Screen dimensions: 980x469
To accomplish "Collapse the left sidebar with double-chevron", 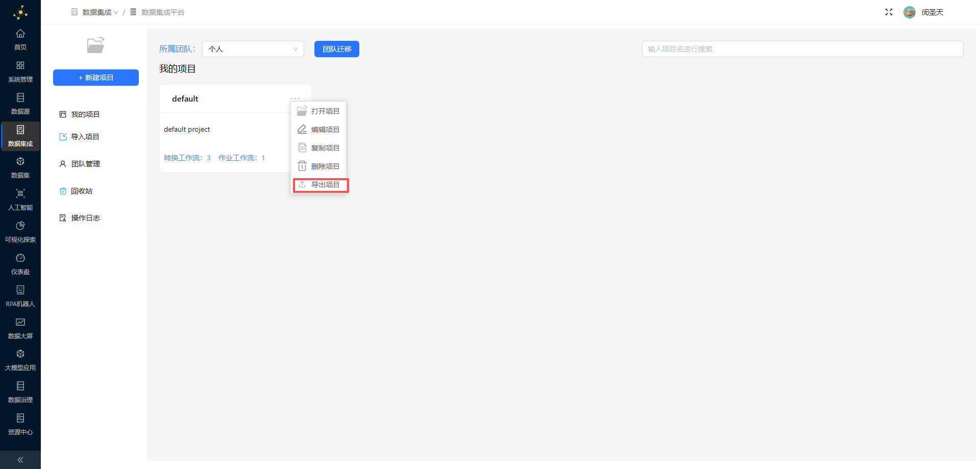I will (20, 460).
